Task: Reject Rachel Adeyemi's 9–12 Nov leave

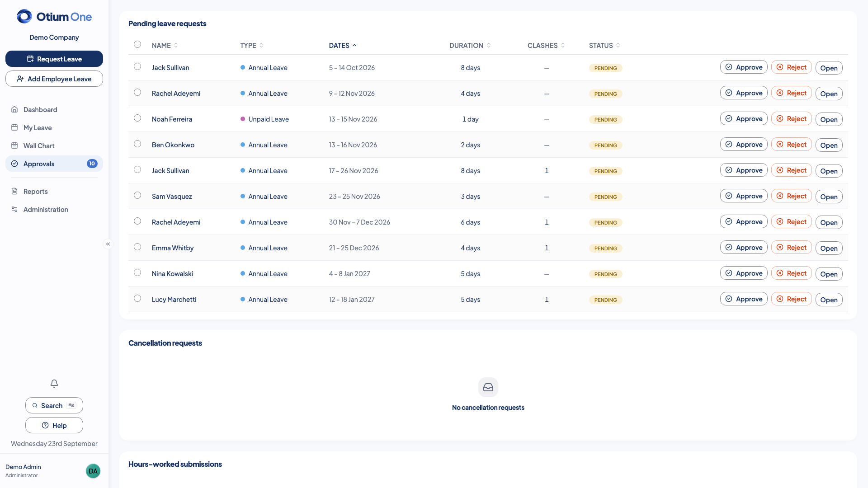Action: [792, 93]
